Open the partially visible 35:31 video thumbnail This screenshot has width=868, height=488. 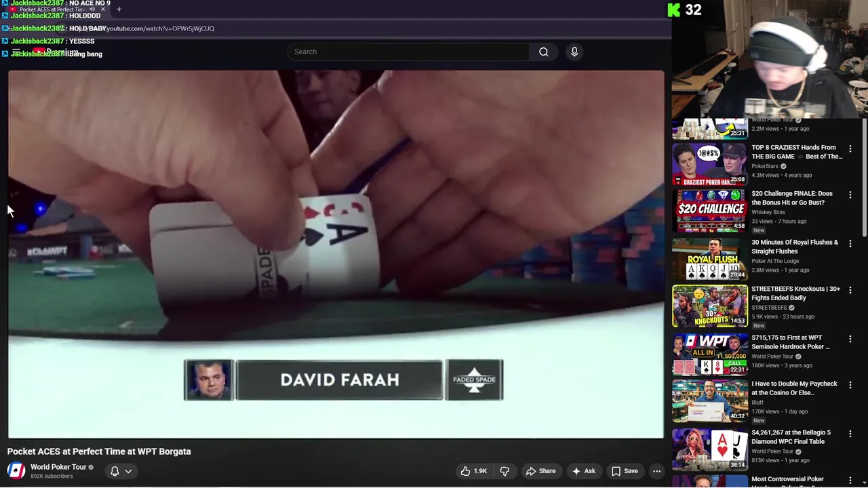709,128
